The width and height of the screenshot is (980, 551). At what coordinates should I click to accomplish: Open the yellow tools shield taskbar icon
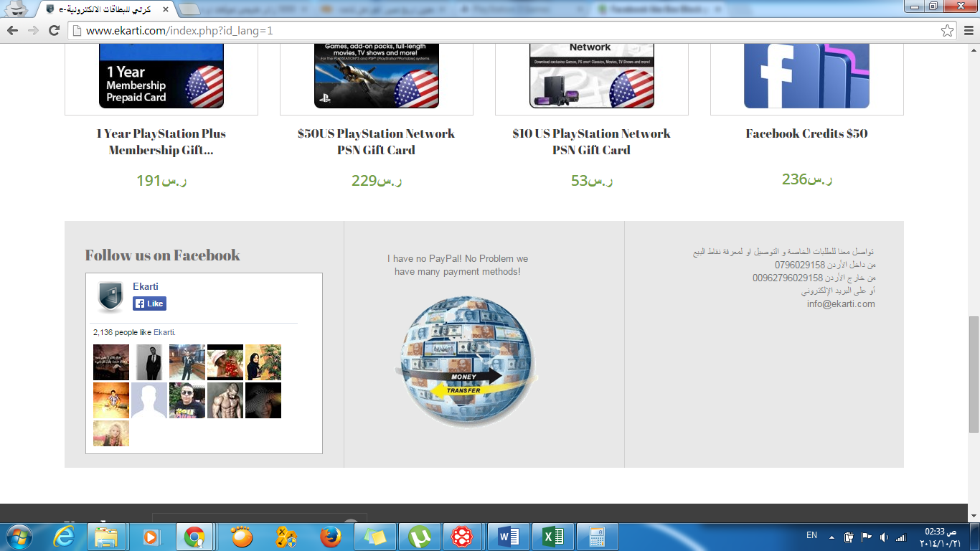(x=286, y=537)
